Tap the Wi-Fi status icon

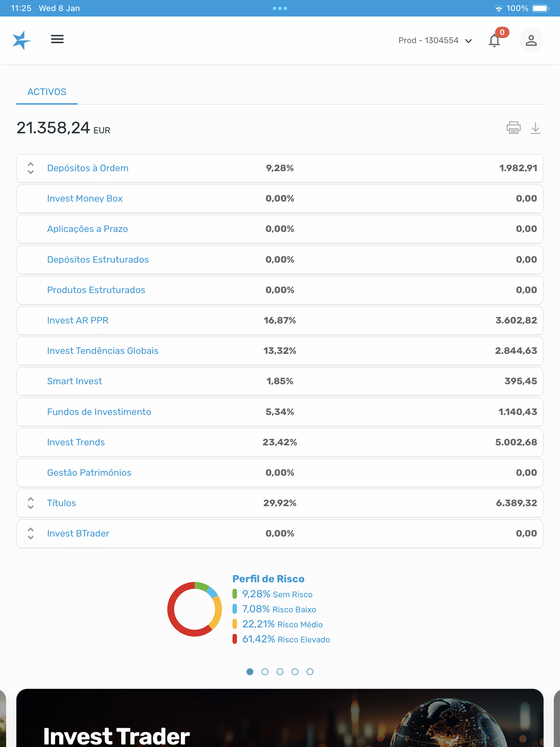click(x=498, y=8)
